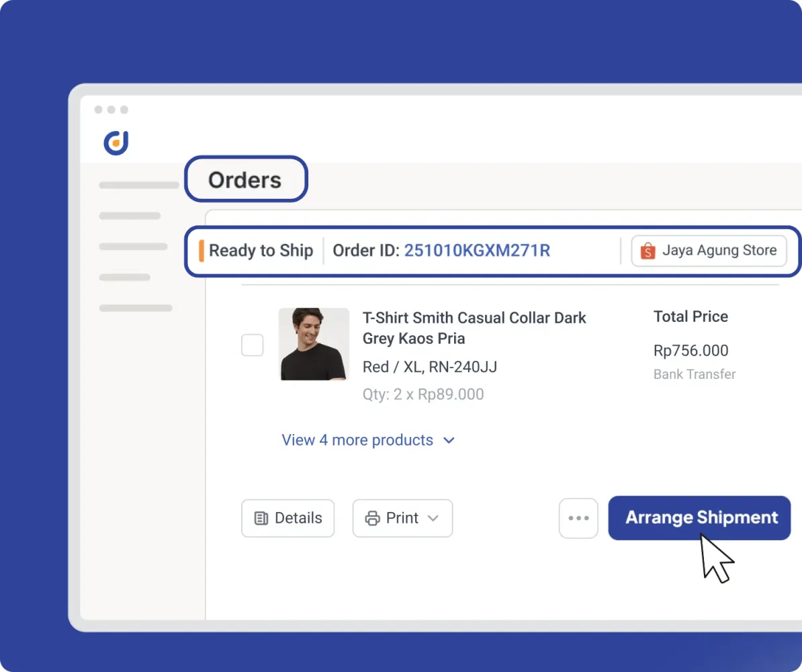
Task: Click the Orders page heading
Action: (x=245, y=180)
